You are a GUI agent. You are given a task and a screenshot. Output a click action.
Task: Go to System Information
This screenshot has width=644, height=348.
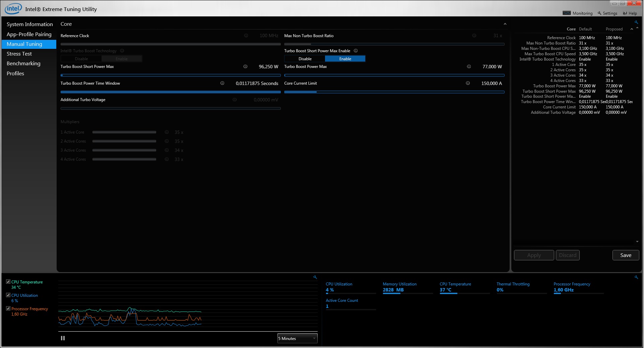[29, 24]
